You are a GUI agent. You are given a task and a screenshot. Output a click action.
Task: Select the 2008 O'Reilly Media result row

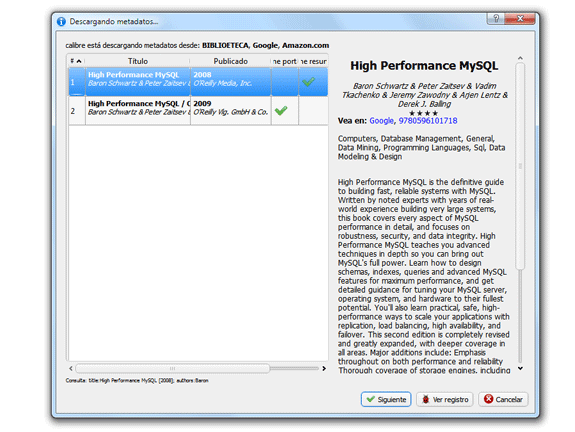click(198, 82)
